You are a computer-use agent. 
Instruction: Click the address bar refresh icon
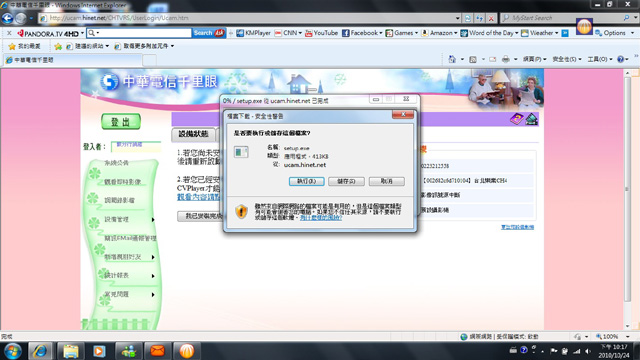pos(480,18)
